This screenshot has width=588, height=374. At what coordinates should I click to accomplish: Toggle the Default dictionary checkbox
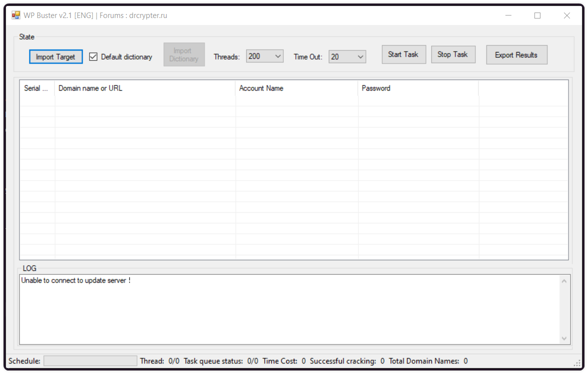point(93,57)
